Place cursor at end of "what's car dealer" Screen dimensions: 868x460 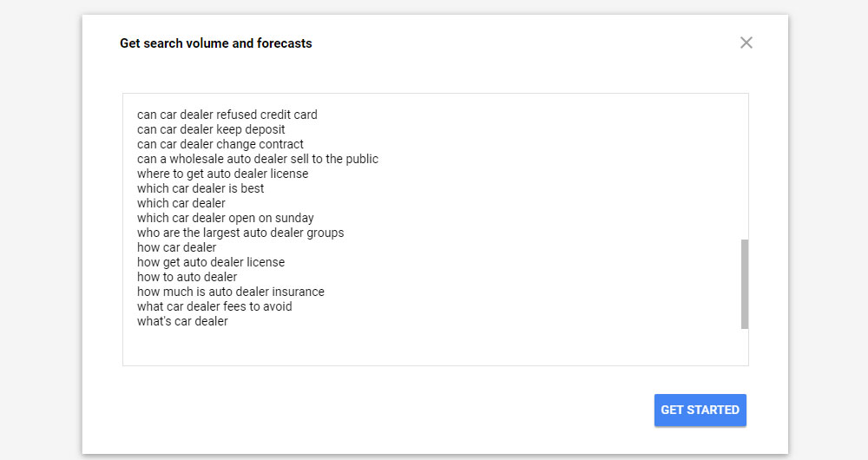coord(229,321)
